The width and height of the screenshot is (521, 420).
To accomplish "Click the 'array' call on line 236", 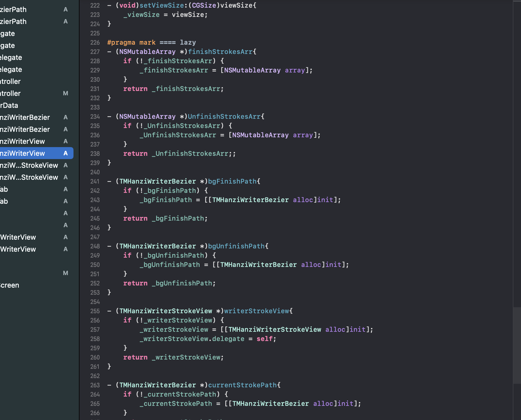I will point(303,135).
